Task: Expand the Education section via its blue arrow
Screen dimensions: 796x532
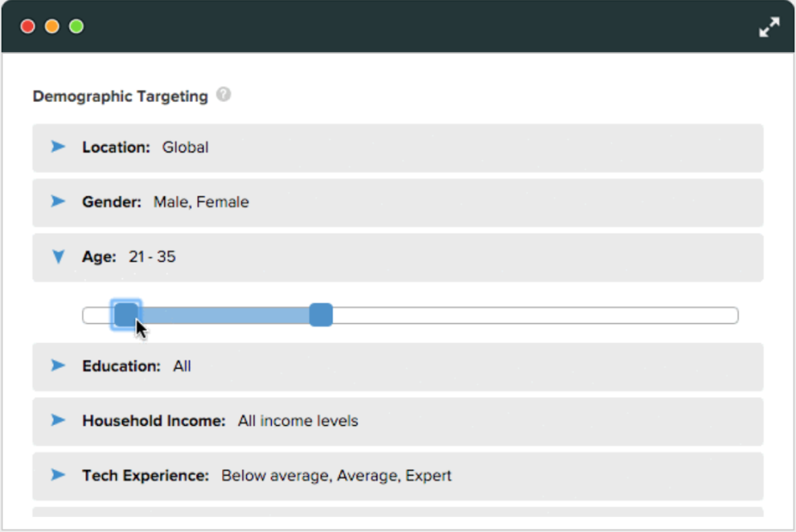Action: 57,365
